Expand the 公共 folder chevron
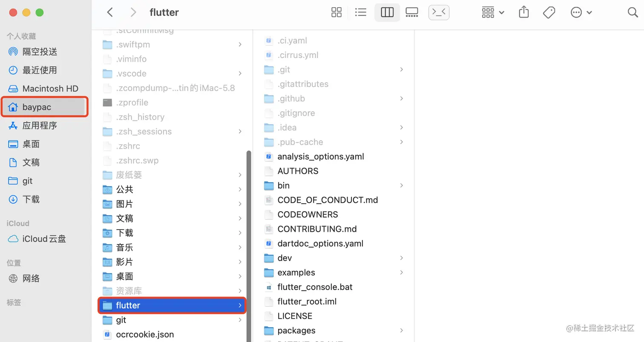644x342 pixels. (x=240, y=190)
